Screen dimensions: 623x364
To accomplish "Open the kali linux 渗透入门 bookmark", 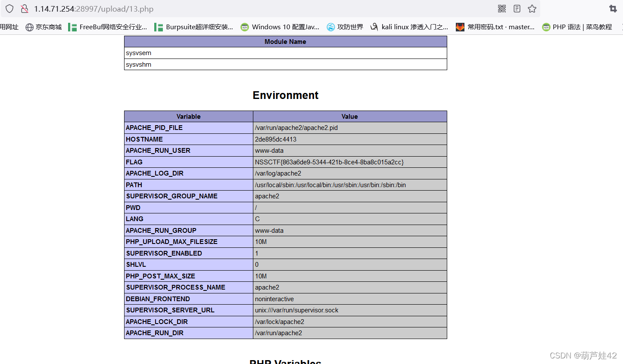I will point(409,27).
